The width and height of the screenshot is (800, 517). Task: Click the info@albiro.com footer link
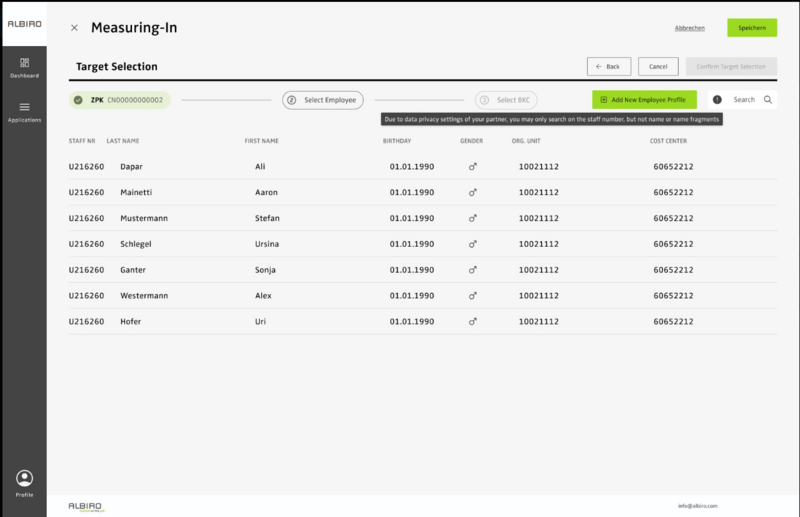pos(697,506)
